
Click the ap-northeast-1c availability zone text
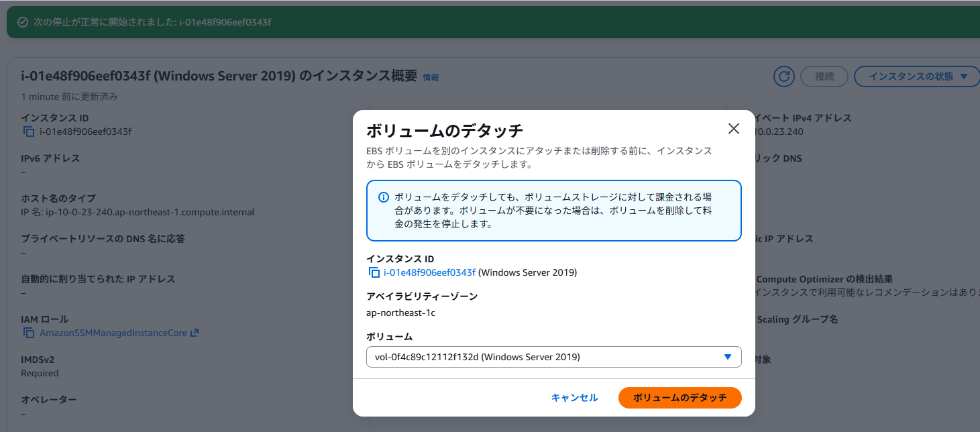[x=401, y=313]
